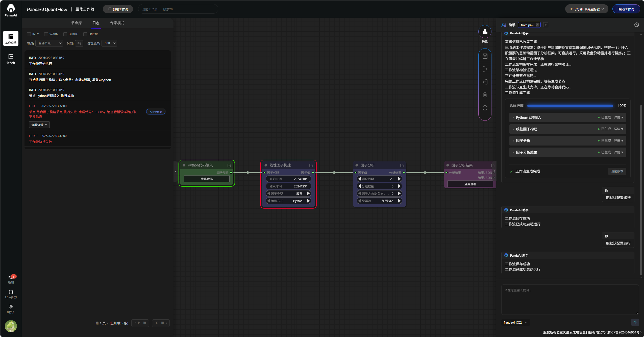Screen dimensions: 644x337
Task: Switch 因子类型 to the next option
Action: 308,194
